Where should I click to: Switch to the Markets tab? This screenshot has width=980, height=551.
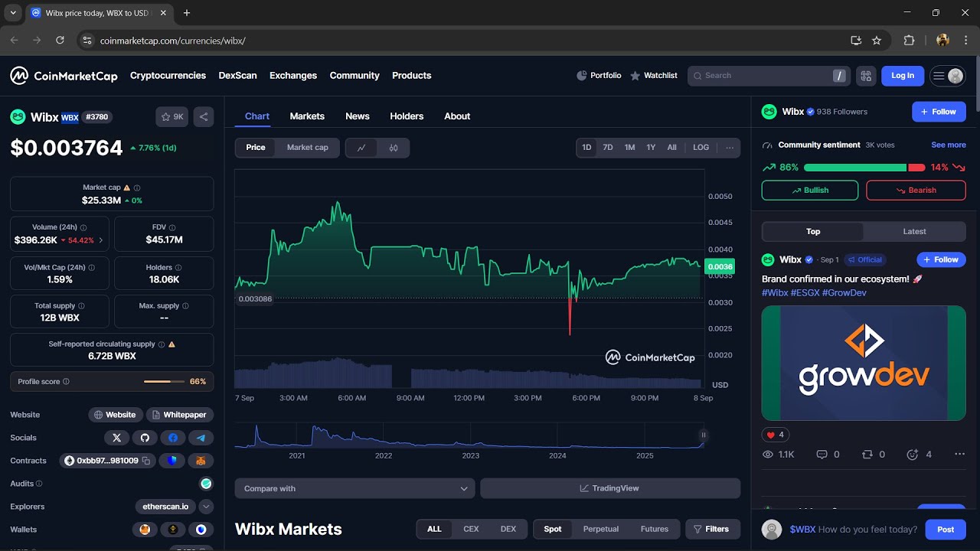coord(307,116)
